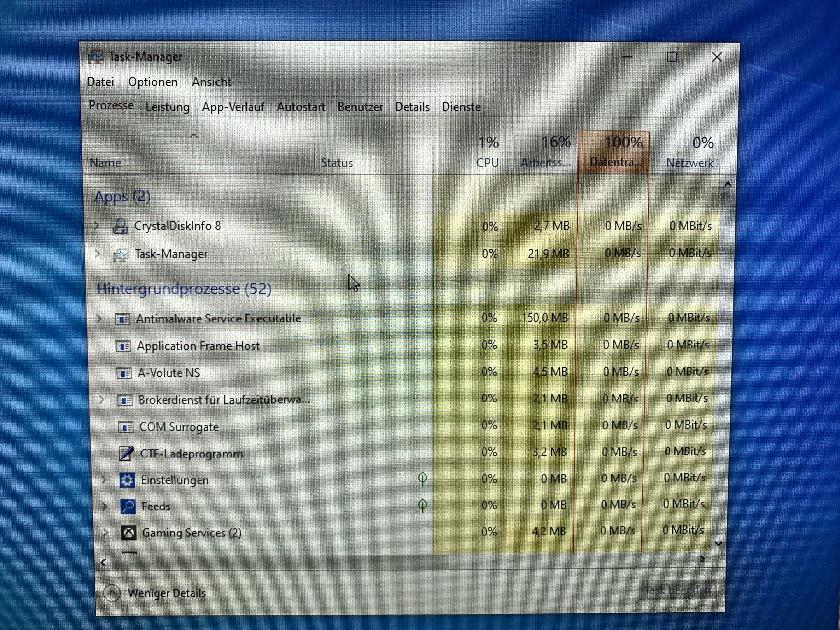
Task: Open the Autostart tab
Action: [x=301, y=107]
